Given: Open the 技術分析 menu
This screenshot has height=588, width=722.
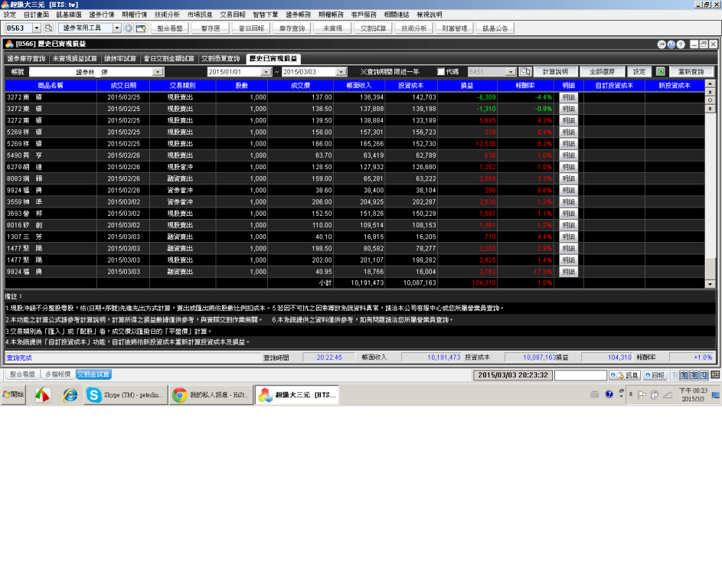Looking at the screenshot, I should [167, 15].
